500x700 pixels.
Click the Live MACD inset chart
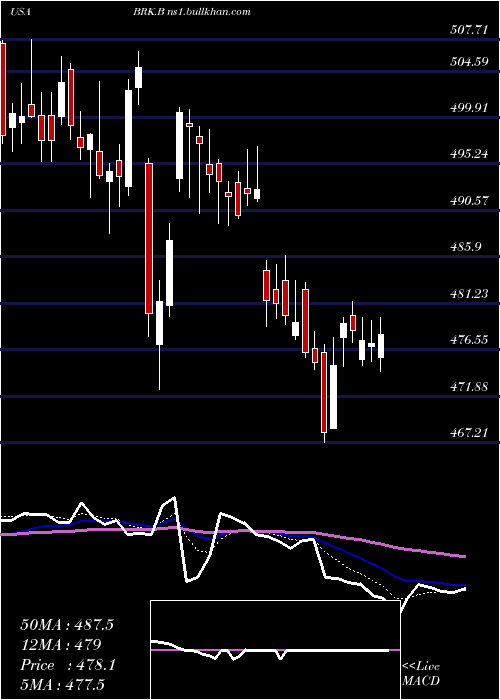tap(275, 650)
